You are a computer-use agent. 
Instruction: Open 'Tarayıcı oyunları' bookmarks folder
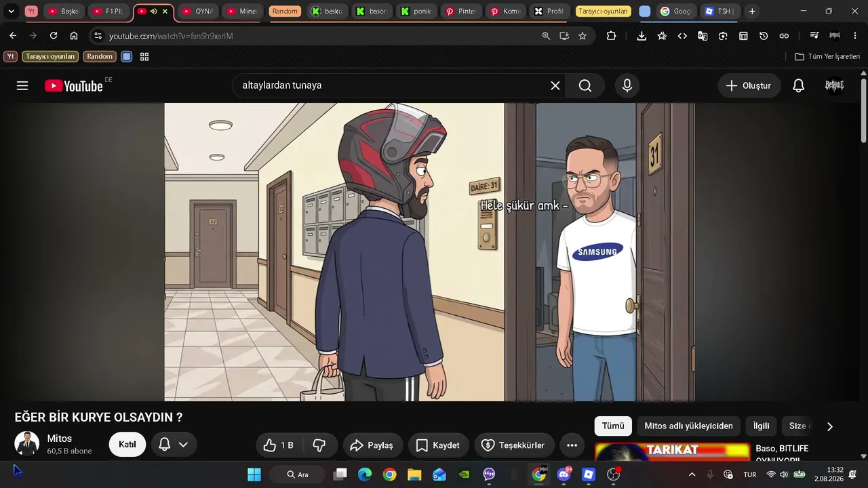(x=50, y=56)
